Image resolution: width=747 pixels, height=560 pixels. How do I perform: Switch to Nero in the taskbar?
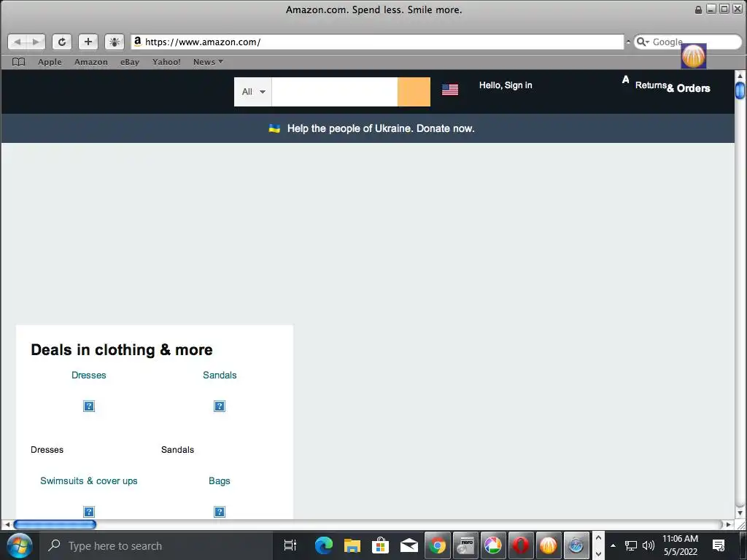[465, 545]
